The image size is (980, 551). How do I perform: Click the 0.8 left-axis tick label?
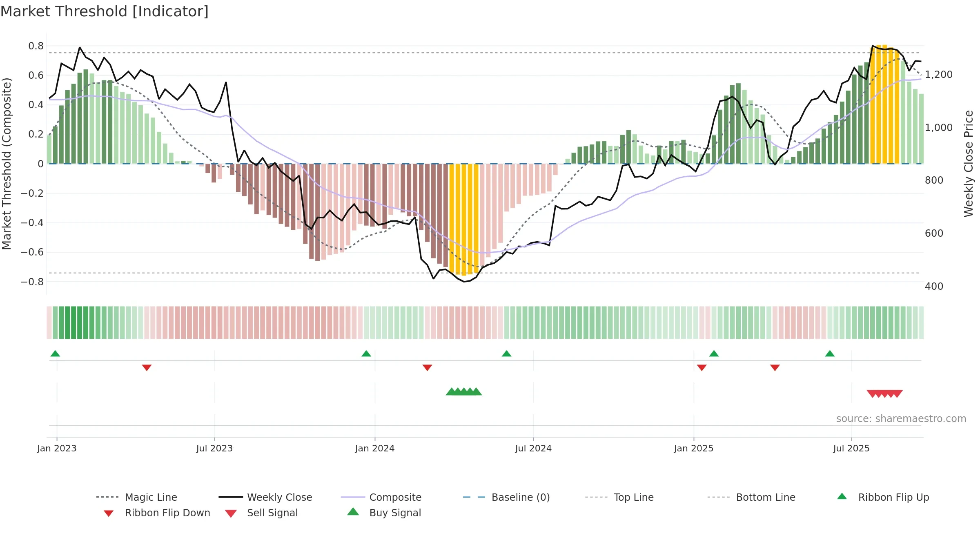click(x=36, y=46)
